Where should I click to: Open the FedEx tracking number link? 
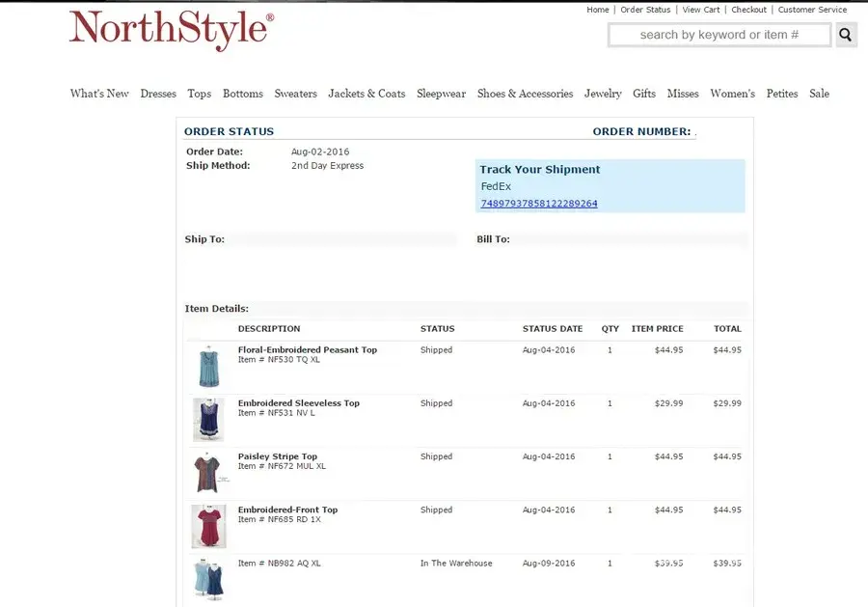click(x=538, y=204)
